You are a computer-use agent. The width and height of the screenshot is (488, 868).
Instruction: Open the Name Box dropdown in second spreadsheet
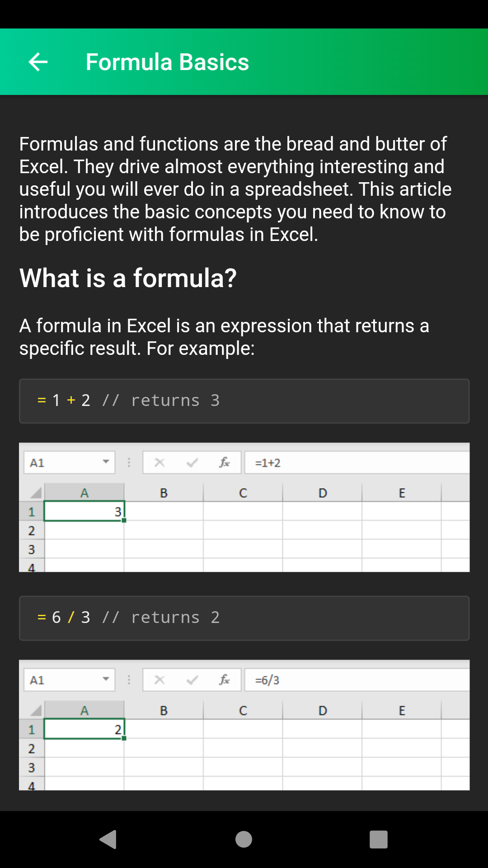tap(107, 679)
